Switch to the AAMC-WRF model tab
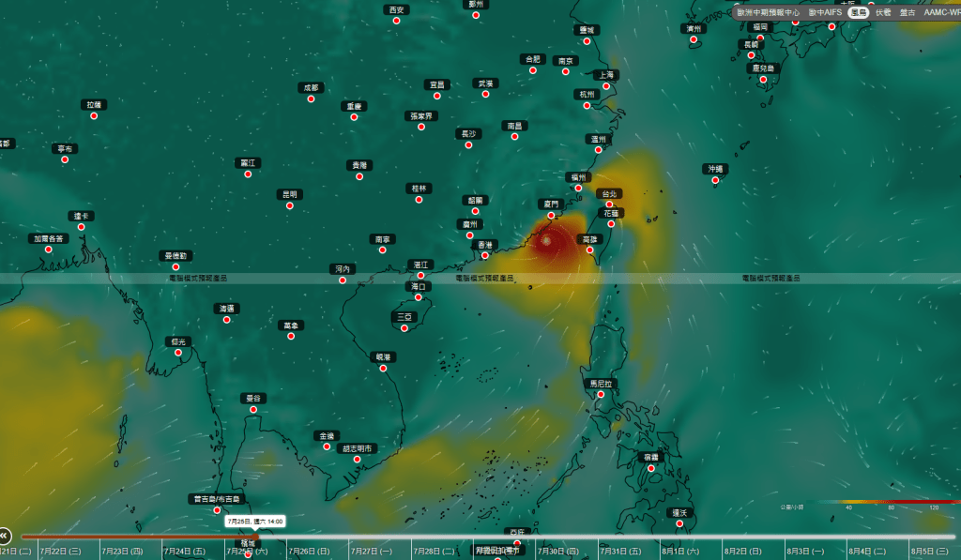 point(942,12)
